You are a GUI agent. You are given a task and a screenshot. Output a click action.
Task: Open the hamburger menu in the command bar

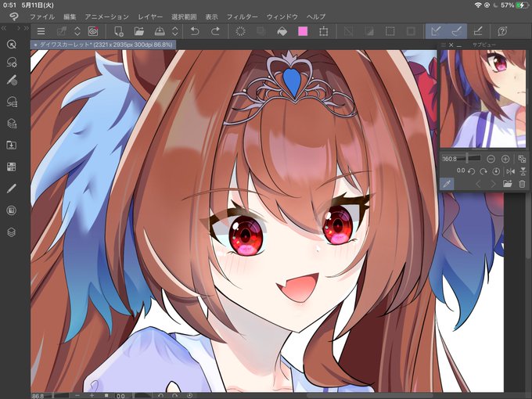pos(41,31)
